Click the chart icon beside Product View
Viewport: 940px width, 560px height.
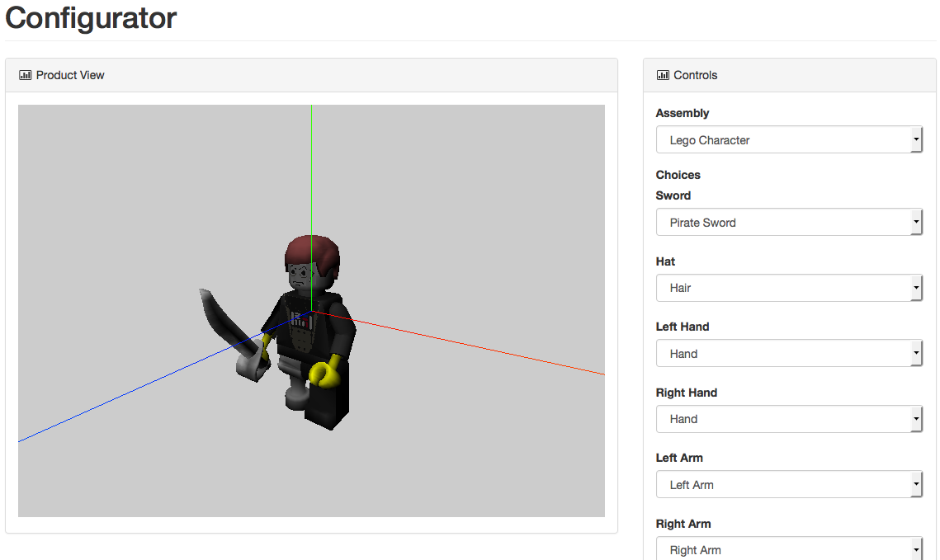tap(26, 75)
